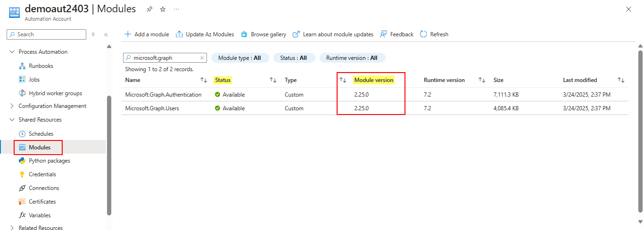The image size is (644, 230).
Task: Open Python packages
Action: [50, 161]
